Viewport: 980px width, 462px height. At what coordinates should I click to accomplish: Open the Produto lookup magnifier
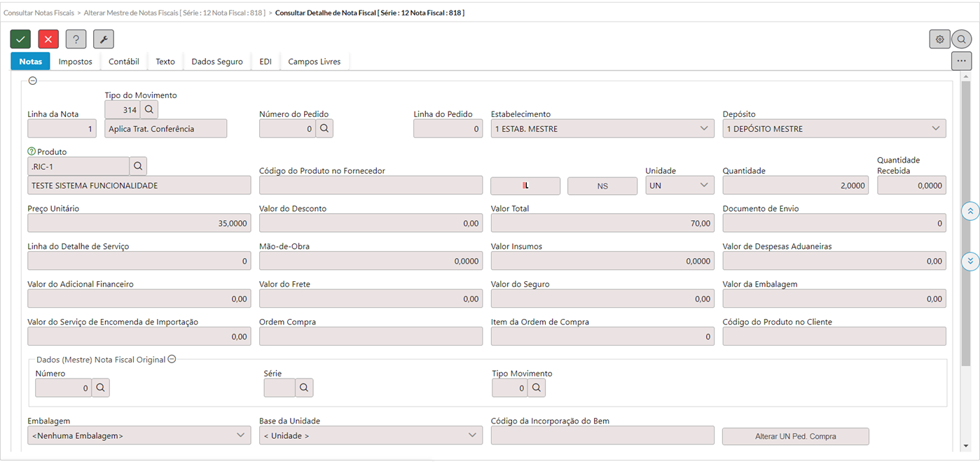coord(138,165)
